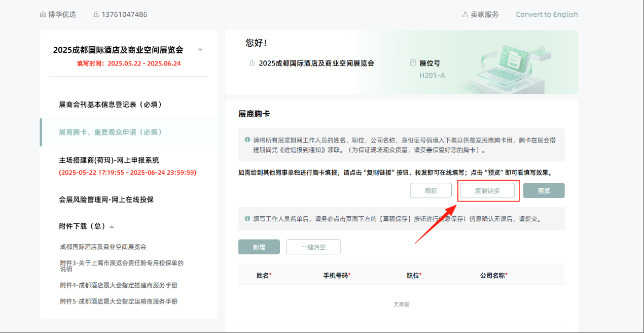The image size is (644, 333).
Task: Open 主场搭建商(荷玛)-网上申报系统
Action: (109, 160)
